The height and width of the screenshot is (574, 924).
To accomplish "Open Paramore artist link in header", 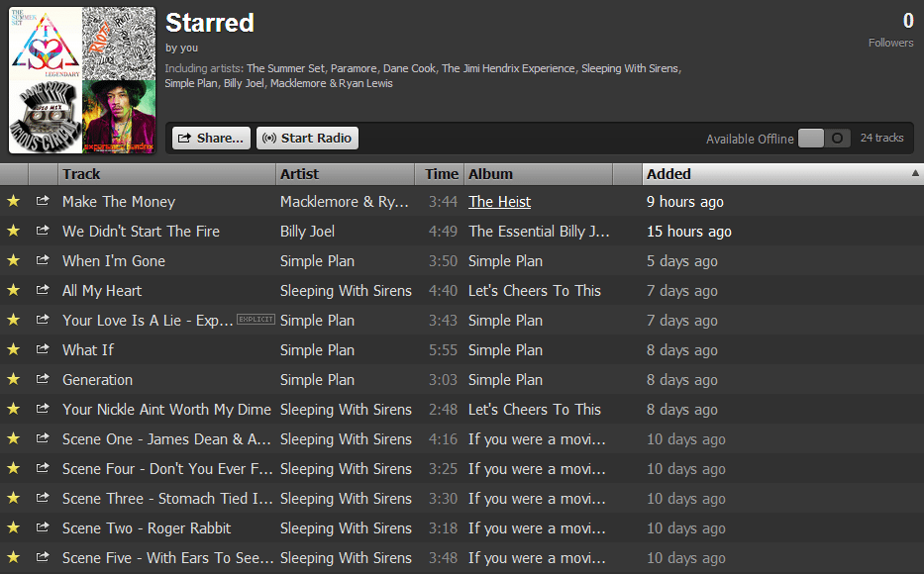I will coord(354,68).
